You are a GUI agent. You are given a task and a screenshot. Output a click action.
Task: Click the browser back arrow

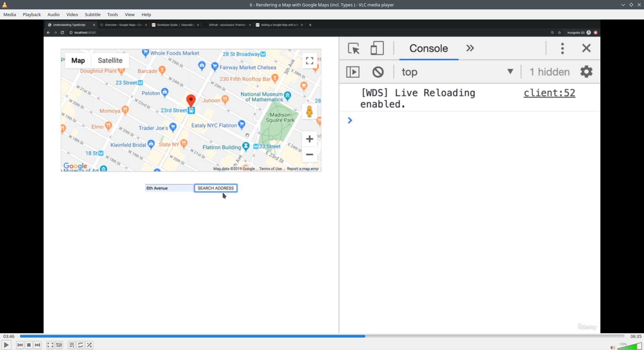pyautogui.click(x=48, y=33)
